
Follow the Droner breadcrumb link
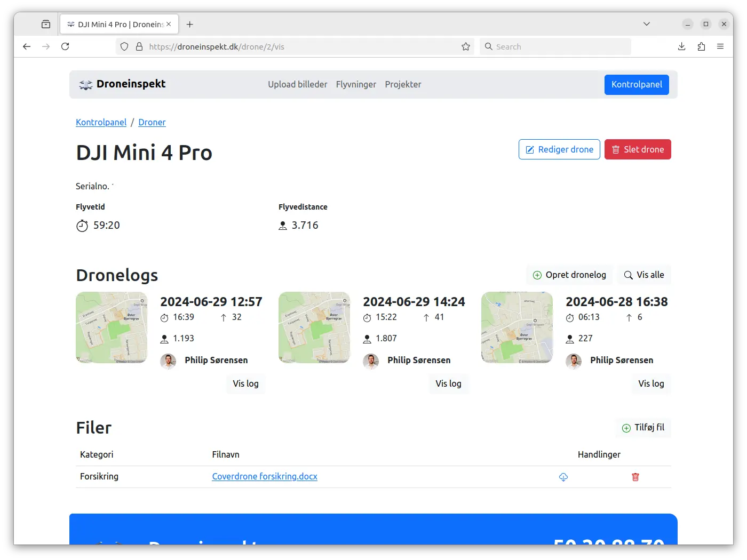click(152, 122)
